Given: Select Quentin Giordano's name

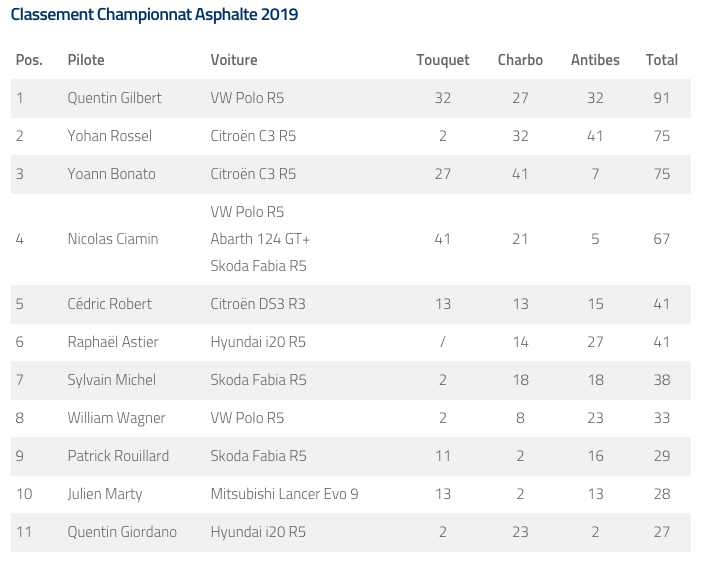Looking at the screenshot, I should point(122,532).
